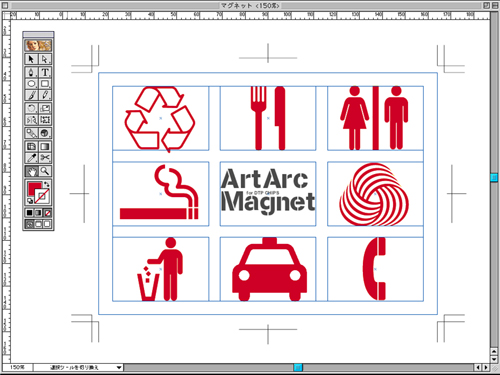Select the Direct Selection (white arrow) tool

pos(45,59)
